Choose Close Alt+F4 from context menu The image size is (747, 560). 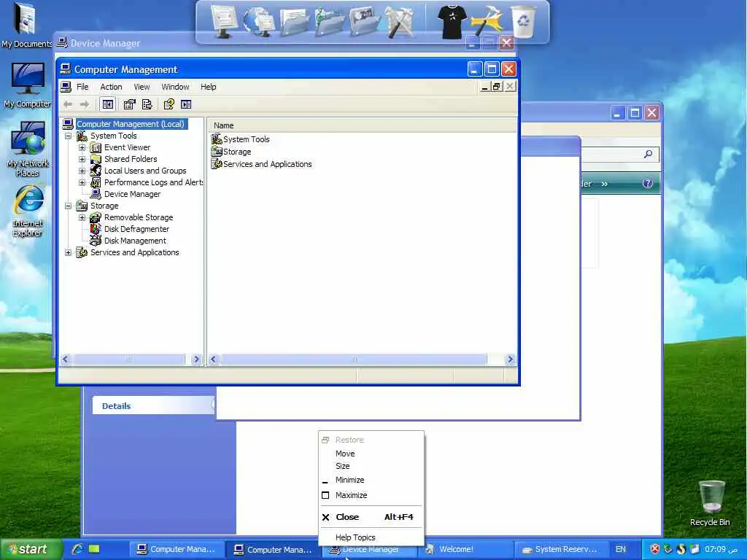point(371,517)
